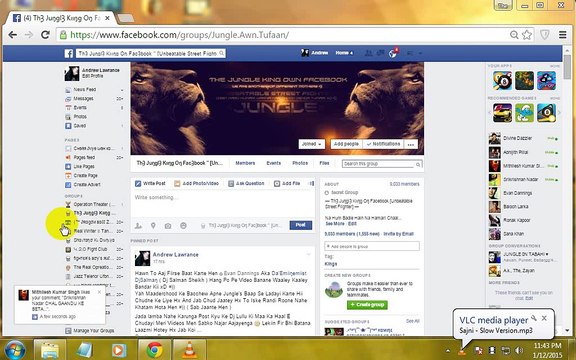Open third app icon under Your Apps

[x=546, y=80]
